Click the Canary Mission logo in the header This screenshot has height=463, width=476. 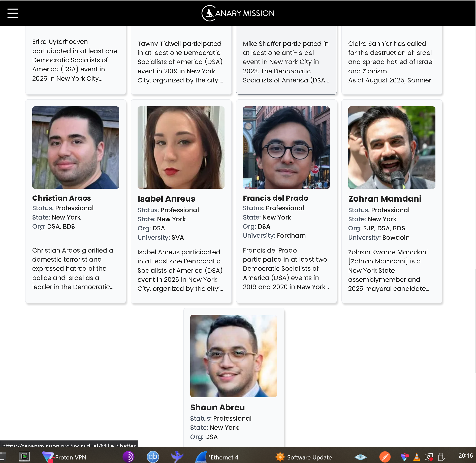pos(238,13)
